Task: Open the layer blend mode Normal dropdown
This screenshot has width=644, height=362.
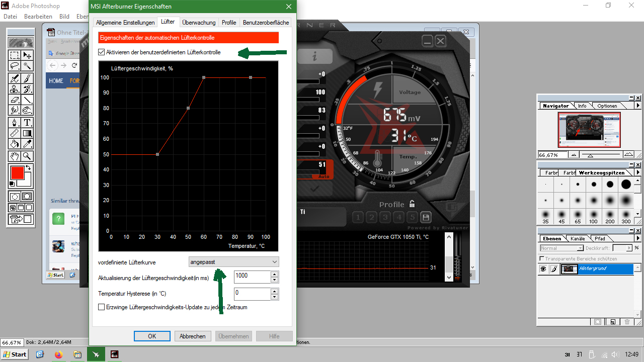Action: click(561, 248)
